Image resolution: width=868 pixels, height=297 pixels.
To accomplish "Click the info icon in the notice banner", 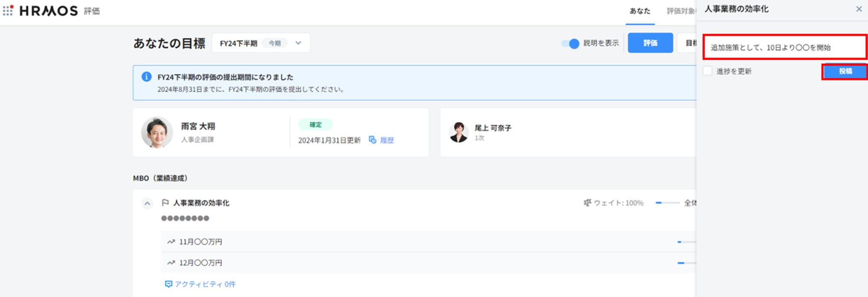I will pos(146,77).
